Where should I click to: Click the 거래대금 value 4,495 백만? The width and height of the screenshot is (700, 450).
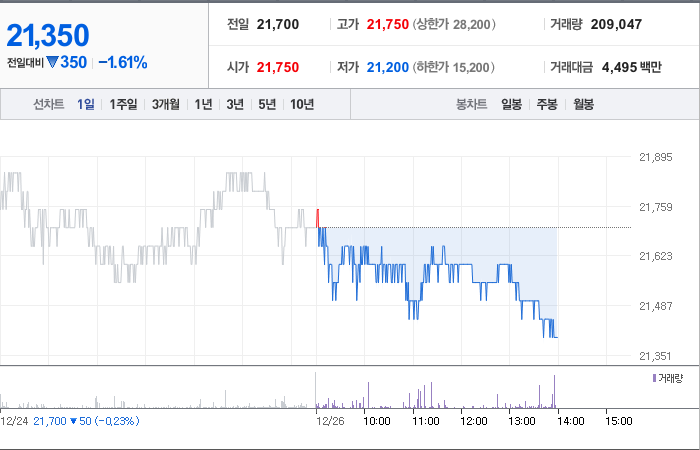click(632, 67)
